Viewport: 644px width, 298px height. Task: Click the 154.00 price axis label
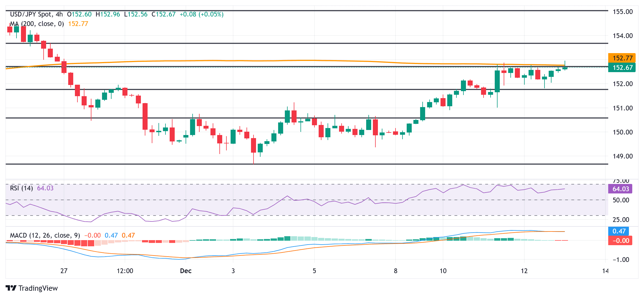[623, 36]
